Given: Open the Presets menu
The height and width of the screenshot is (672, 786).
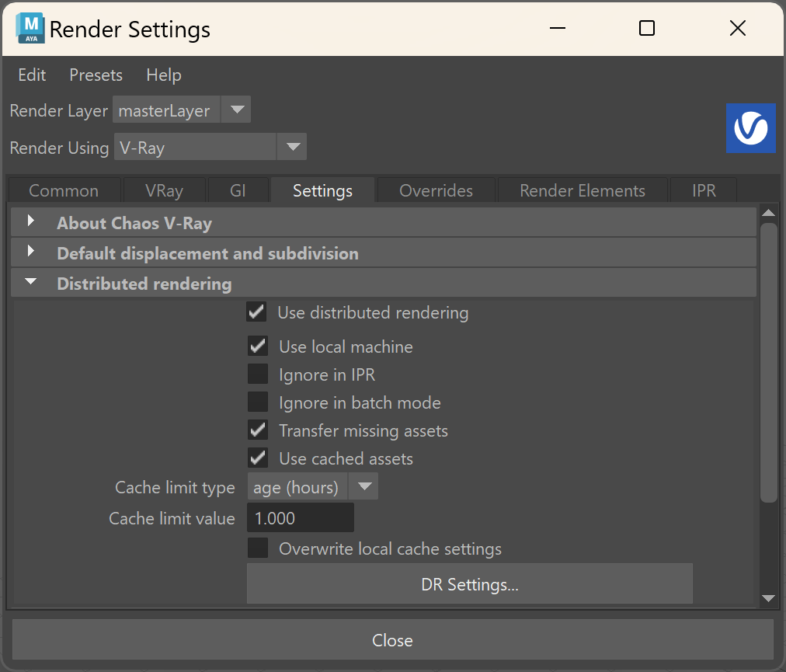Looking at the screenshot, I should point(96,75).
